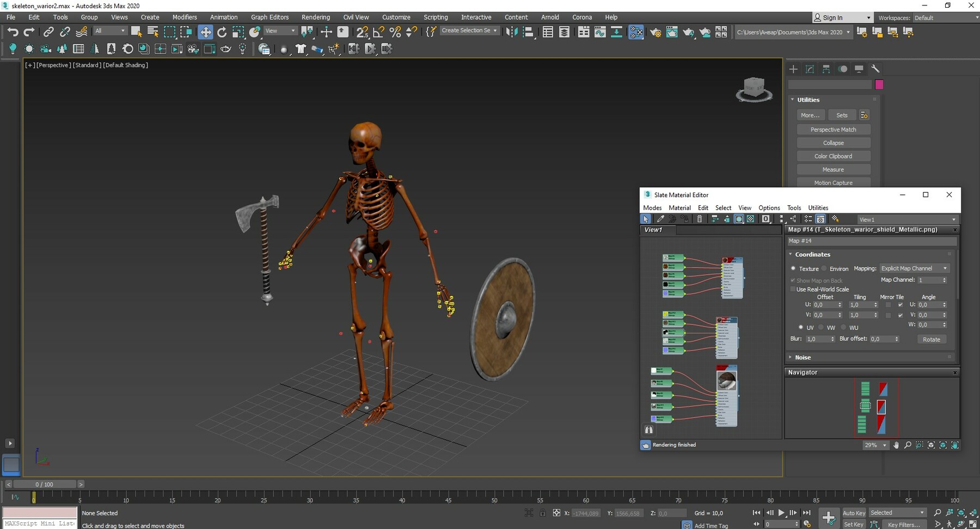Toggle the Auto Key animation mode

854,513
